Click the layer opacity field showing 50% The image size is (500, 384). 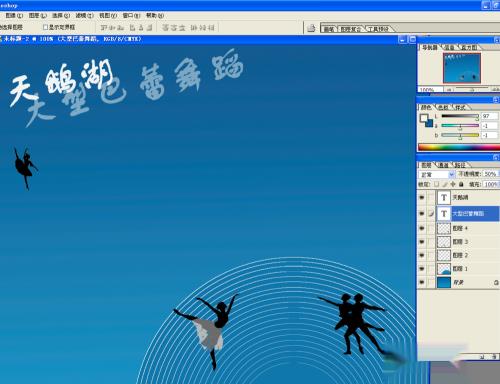pos(490,174)
